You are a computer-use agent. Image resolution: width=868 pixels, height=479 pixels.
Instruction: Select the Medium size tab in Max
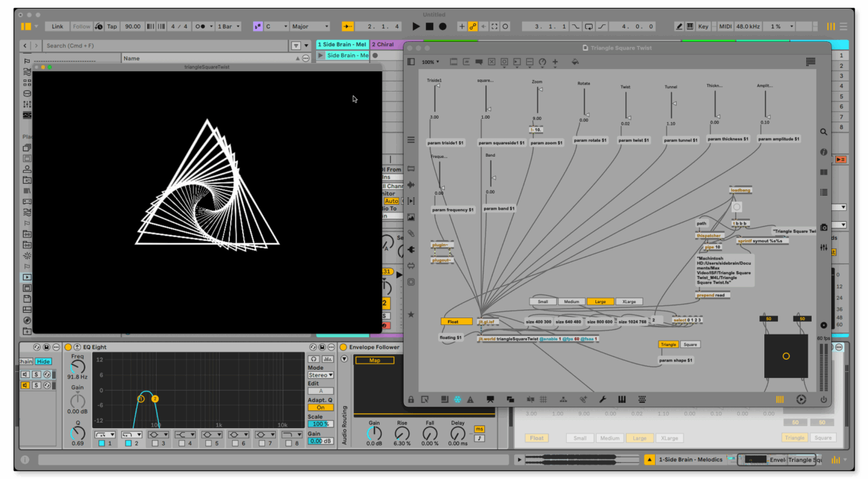coord(572,302)
